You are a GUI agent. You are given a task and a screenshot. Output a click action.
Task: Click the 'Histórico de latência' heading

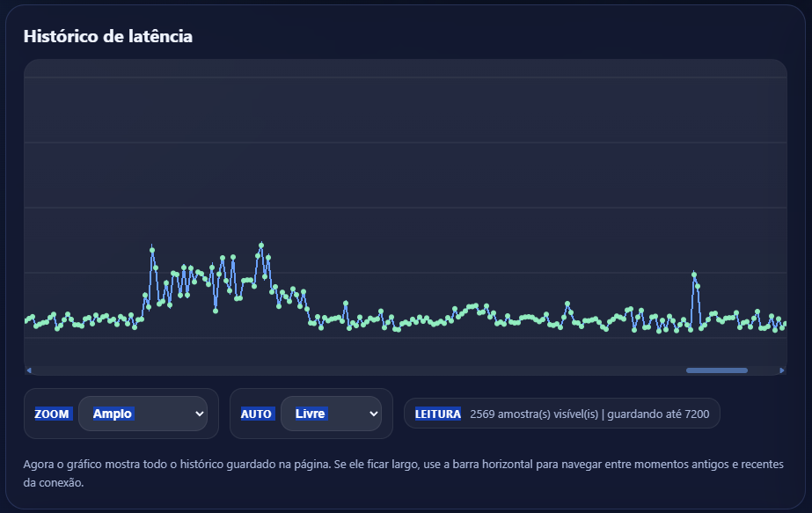coord(107,36)
